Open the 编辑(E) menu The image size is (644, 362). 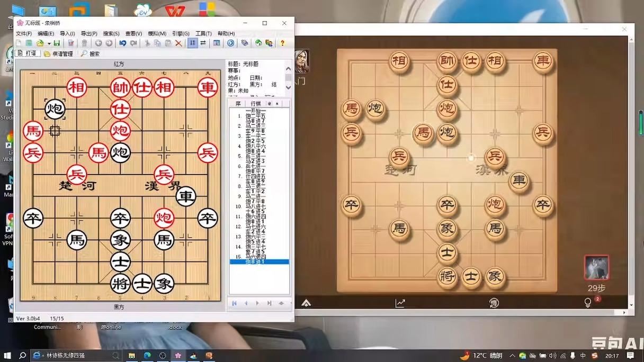[x=46, y=33]
